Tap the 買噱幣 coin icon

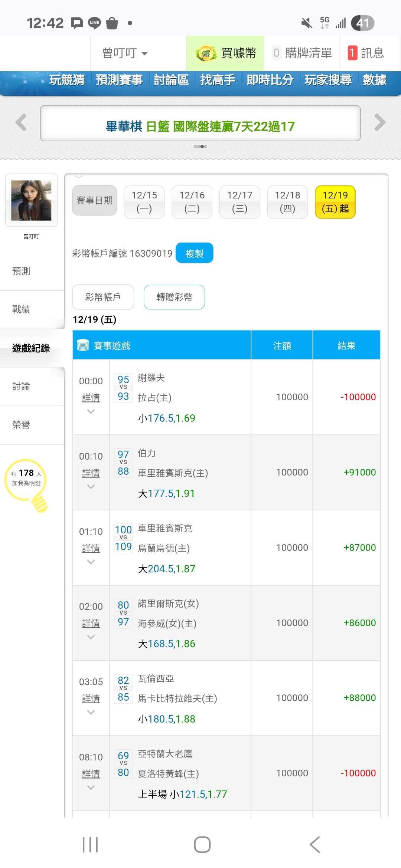tap(206, 53)
